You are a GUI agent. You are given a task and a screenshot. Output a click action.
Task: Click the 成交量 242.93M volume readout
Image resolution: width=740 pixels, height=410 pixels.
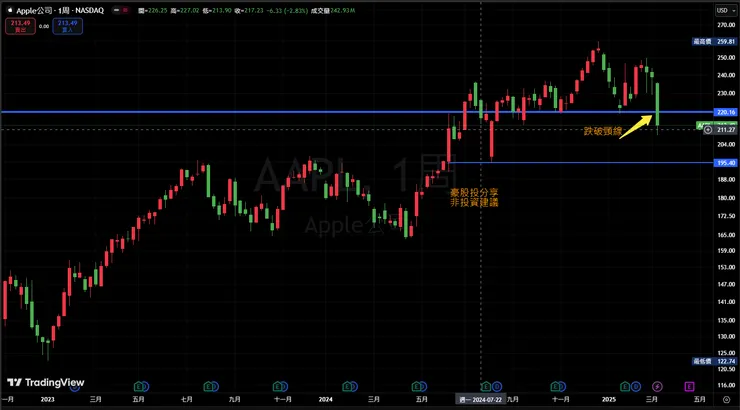coord(333,10)
